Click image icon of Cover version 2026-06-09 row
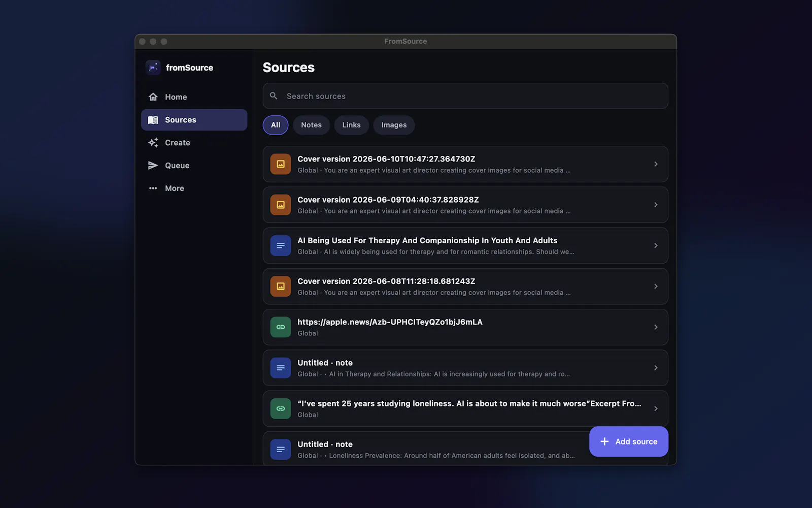The width and height of the screenshot is (812, 508). pyautogui.click(x=281, y=205)
